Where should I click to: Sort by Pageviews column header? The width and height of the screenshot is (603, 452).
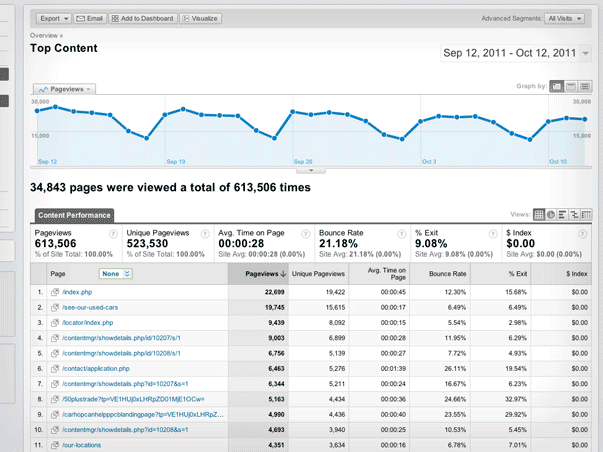click(258, 274)
